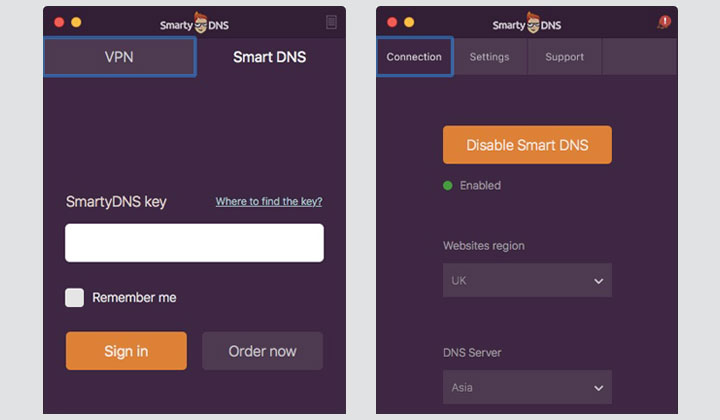Click the SmartyDNS logo in connection window
This screenshot has width=720, height=420.
pos(527,23)
